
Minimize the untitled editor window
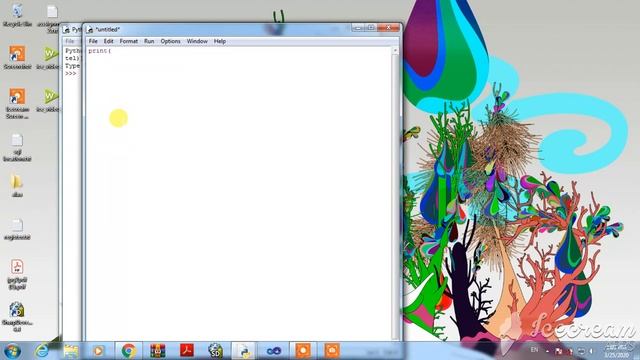point(358,28)
